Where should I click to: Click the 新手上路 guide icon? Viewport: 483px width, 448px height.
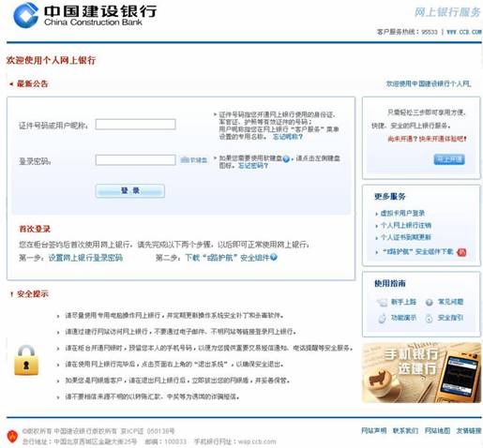click(382, 302)
